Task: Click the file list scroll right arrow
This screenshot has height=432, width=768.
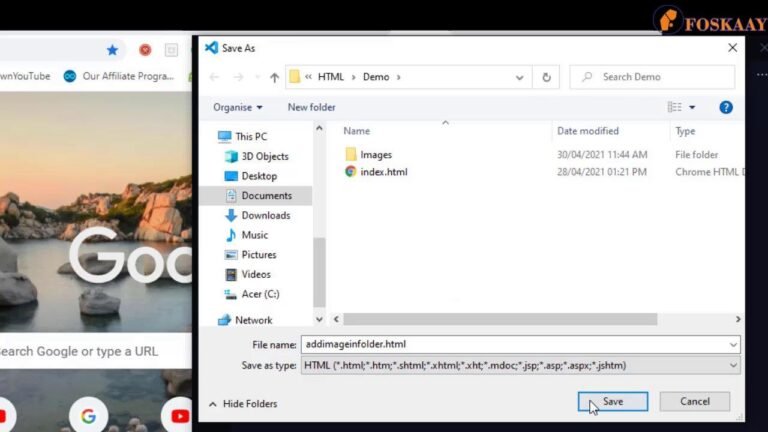Action: point(738,319)
